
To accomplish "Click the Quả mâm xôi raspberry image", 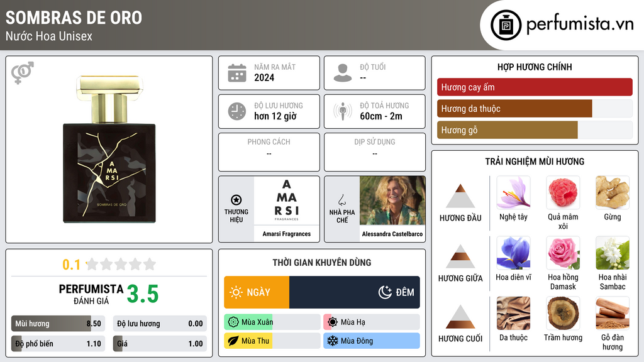I will (x=563, y=192).
